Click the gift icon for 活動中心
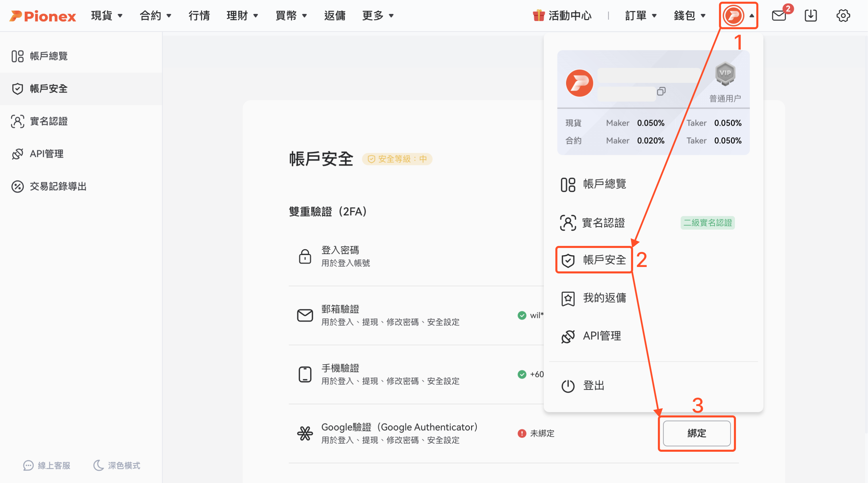This screenshot has height=483, width=868. [x=538, y=16]
